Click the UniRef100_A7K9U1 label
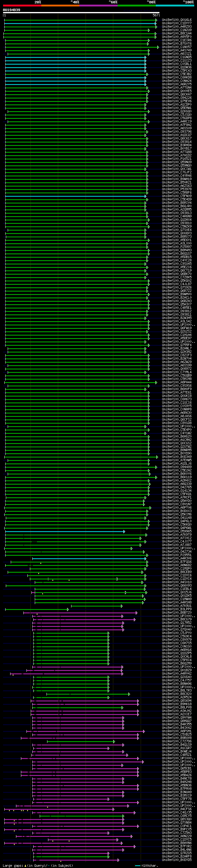197x868 pixels. pyautogui.click(x=176, y=606)
